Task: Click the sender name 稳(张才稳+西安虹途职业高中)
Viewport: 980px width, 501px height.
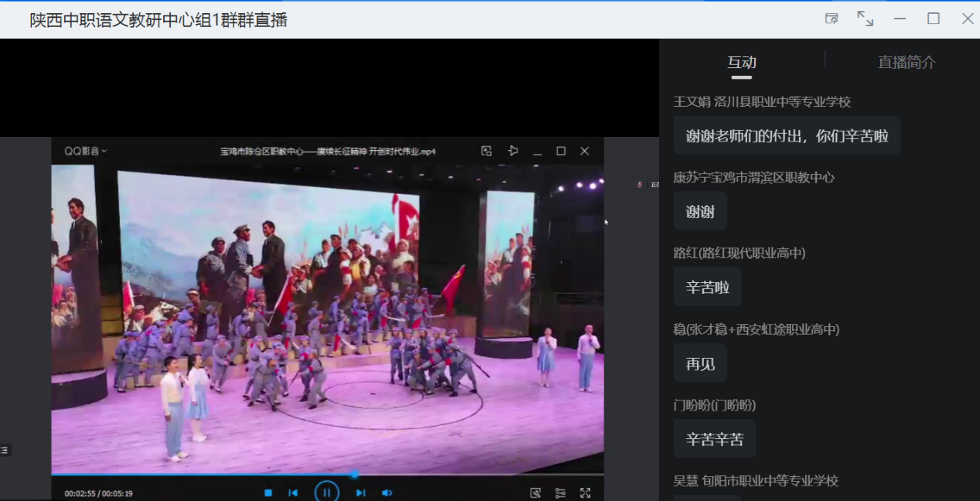Action: 756,329
